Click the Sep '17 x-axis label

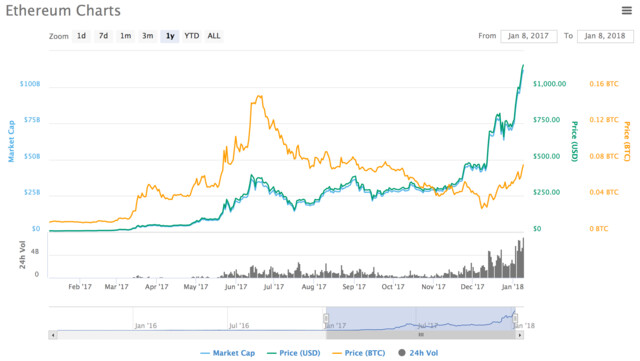(x=354, y=287)
